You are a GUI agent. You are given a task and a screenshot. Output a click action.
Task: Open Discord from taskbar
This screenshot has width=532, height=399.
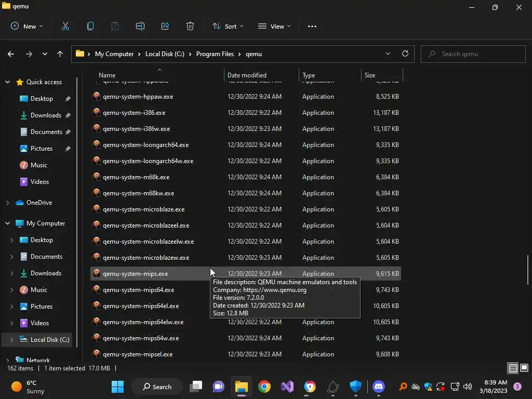[379, 387]
